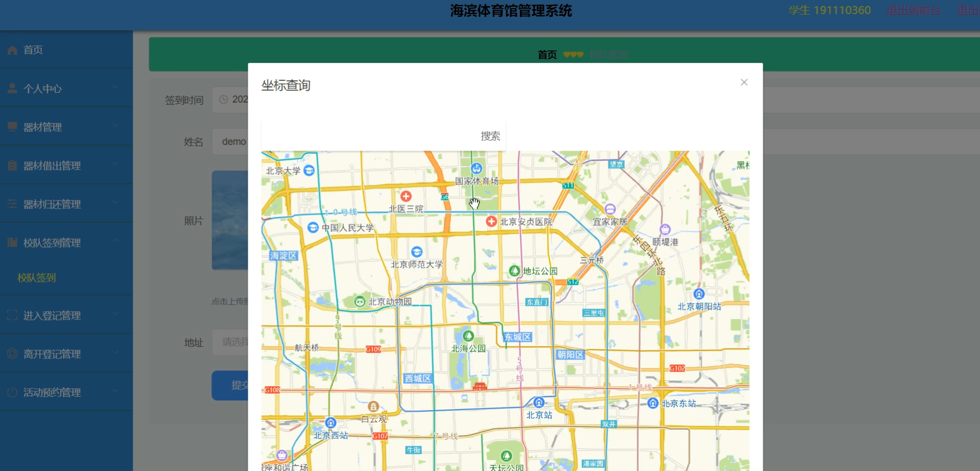This screenshot has height=471, width=980.
Task: Collapse 校队签到管理 chevron arrow
Action: (115, 241)
